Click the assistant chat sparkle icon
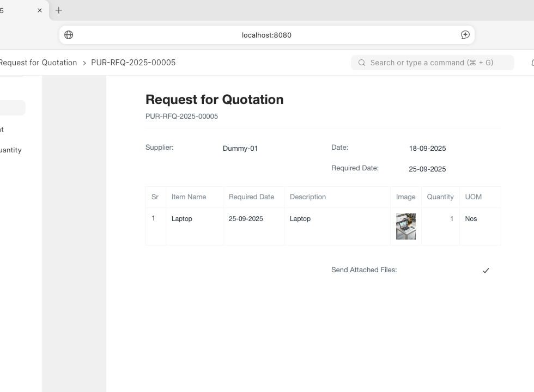Screen dimensions: 534x392 (465, 35)
